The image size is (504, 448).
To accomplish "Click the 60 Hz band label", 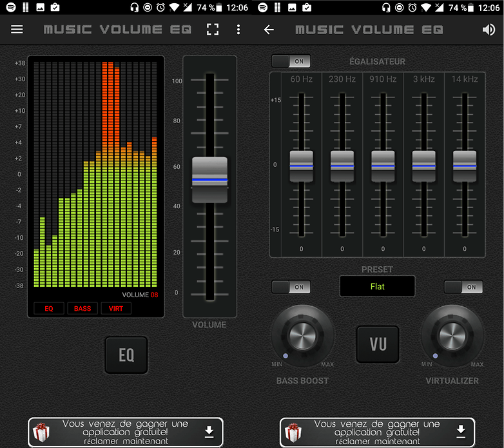I will pyautogui.click(x=302, y=79).
